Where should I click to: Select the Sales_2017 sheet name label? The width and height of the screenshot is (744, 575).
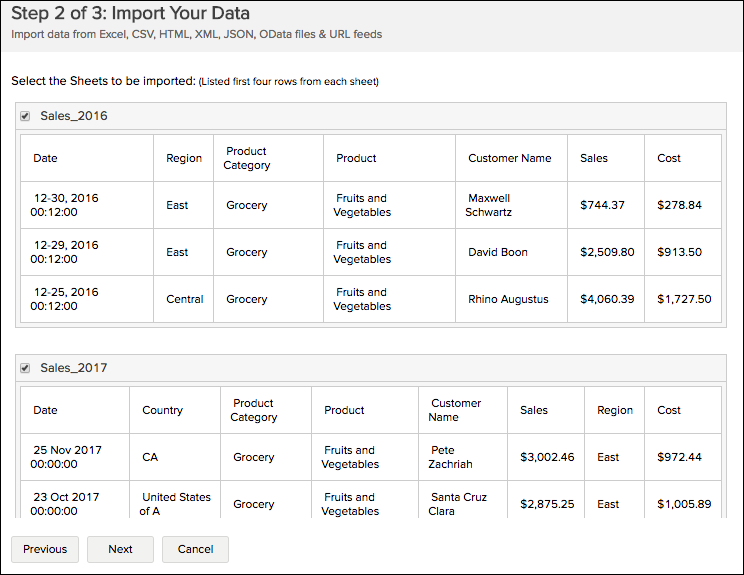73,368
